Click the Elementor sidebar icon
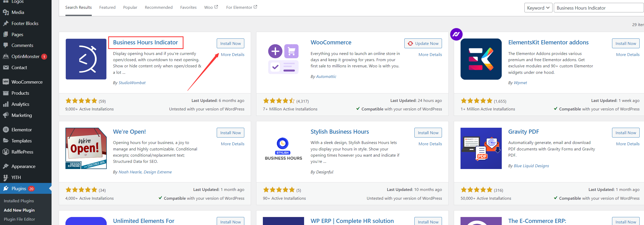 [x=6, y=130]
